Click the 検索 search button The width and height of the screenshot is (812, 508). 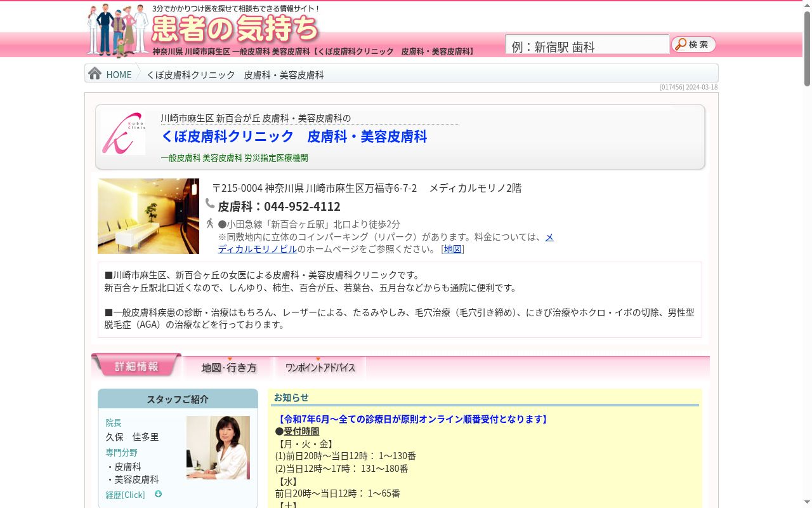point(694,44)
